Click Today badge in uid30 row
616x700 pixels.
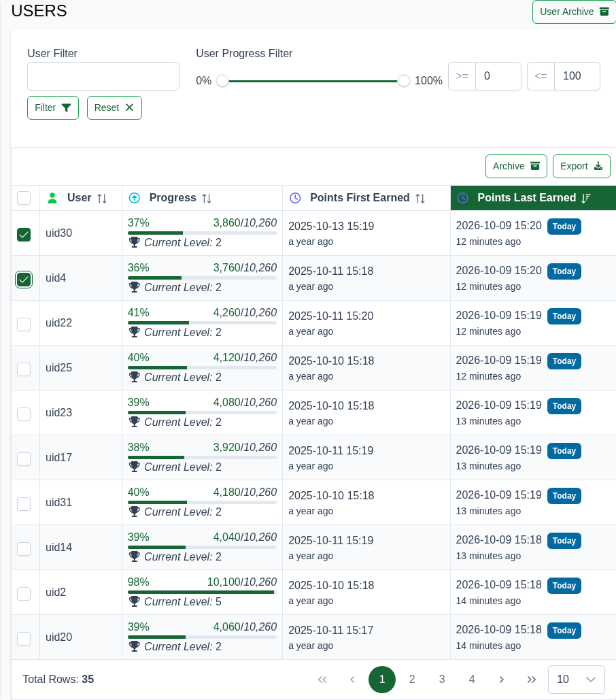tap(564, 227)
